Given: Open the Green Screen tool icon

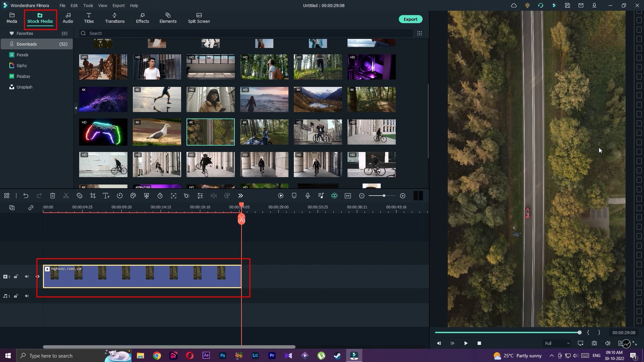Looking at the screenshot, I should click(147, 196).
